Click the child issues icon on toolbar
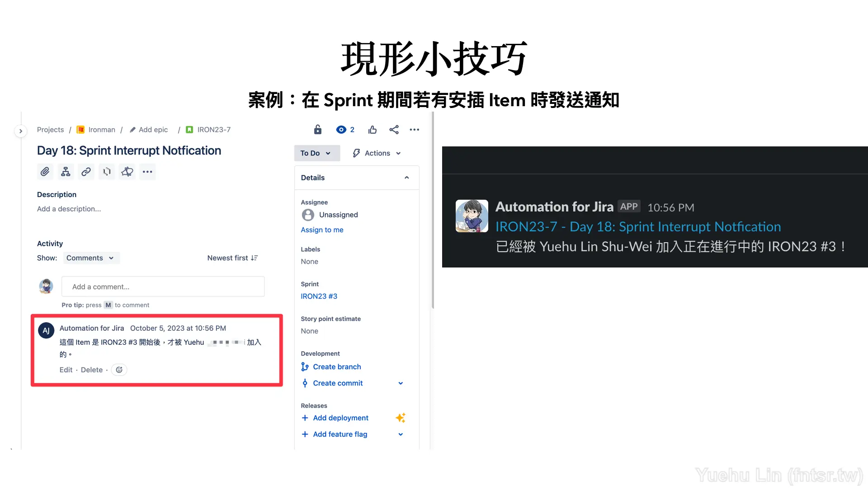This screenshot has width=868, height=488. pos(66,172)
